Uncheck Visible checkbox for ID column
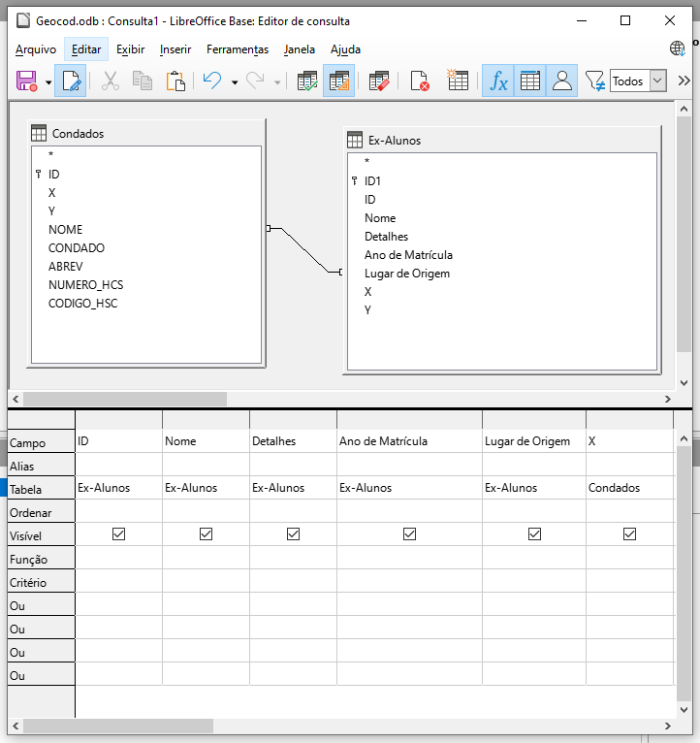 (119, 534)
